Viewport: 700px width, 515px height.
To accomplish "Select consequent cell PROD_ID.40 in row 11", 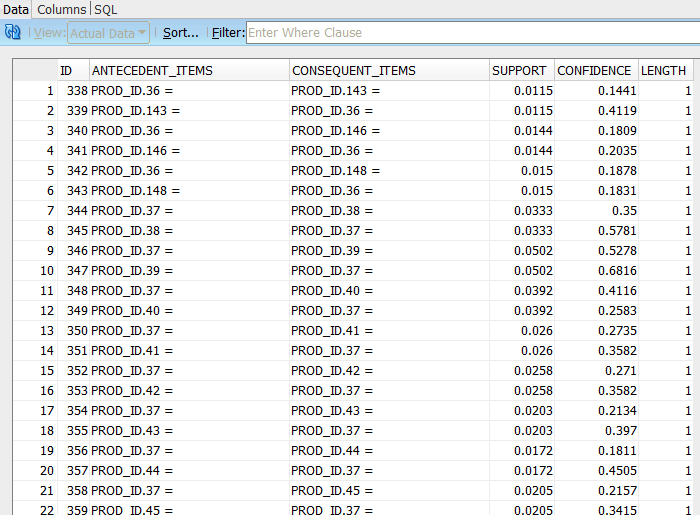I will pyautogui.click(x=389, y=291).
